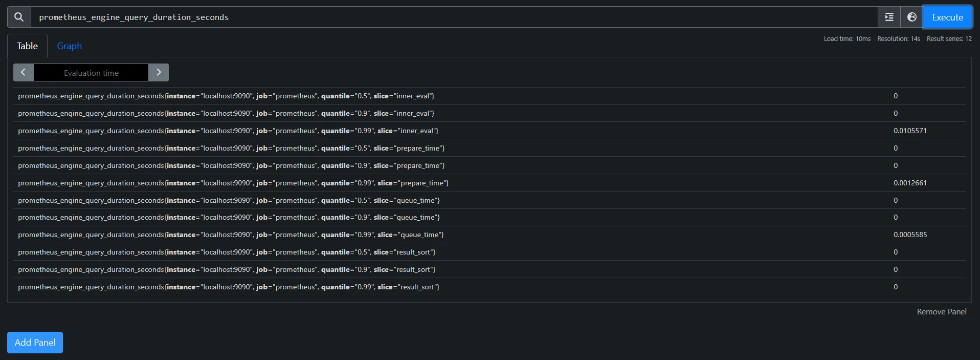Add a new query panel
Viewport: 980px width, 360px height.
pos(34,342)
